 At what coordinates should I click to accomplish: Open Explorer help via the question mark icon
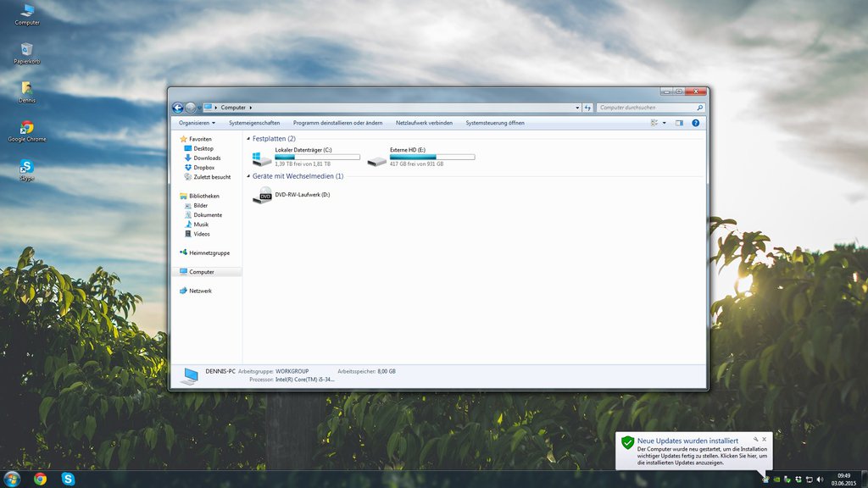tap(695, 123)
